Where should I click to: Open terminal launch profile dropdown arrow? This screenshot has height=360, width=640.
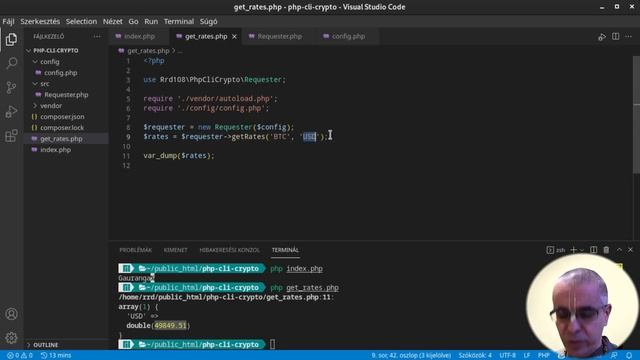(x=582, y=250)
